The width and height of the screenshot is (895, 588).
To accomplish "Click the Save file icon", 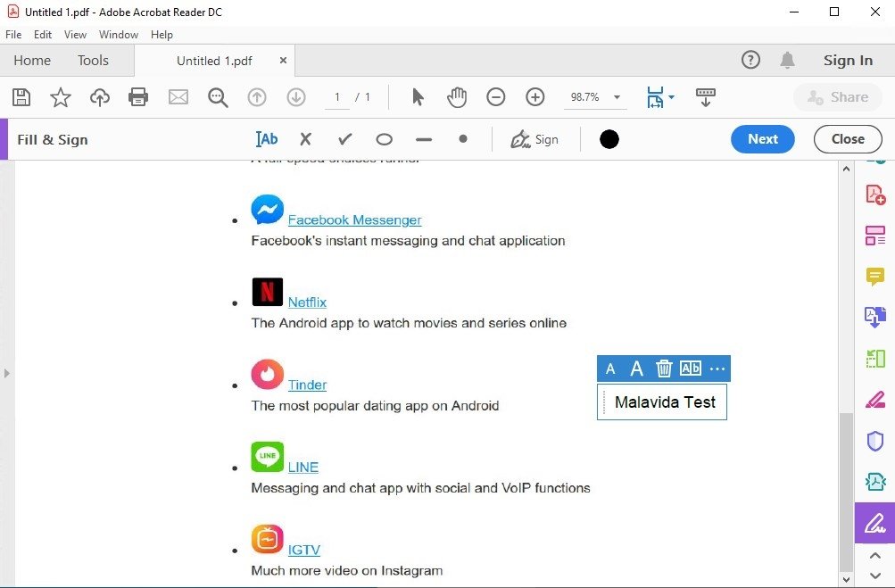I will (21, 97).
